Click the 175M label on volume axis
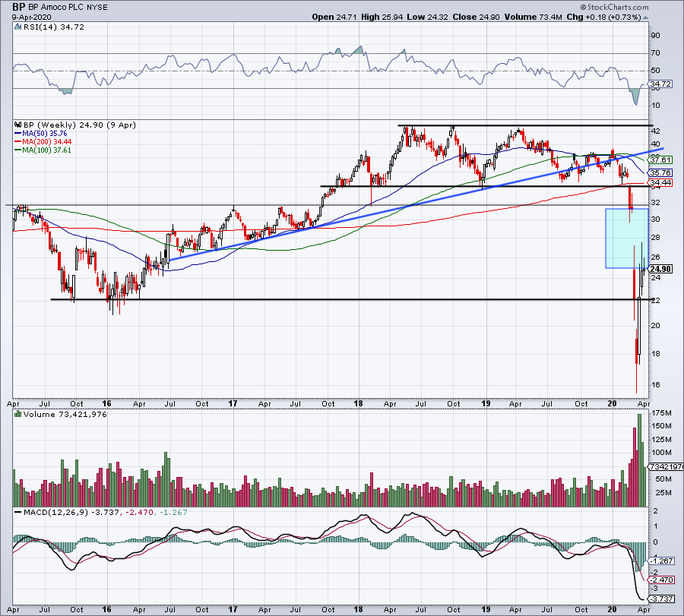The image size is (684, 616). coord(662,413)
